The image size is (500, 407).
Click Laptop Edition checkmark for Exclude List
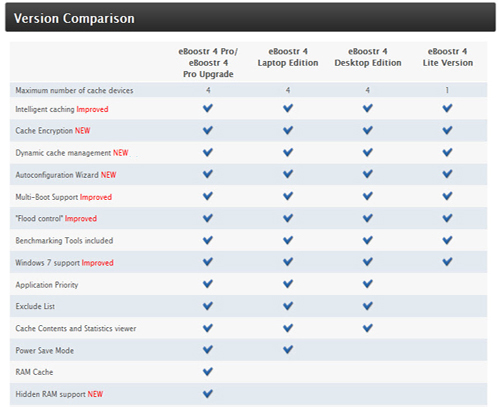tap(288, 306)
